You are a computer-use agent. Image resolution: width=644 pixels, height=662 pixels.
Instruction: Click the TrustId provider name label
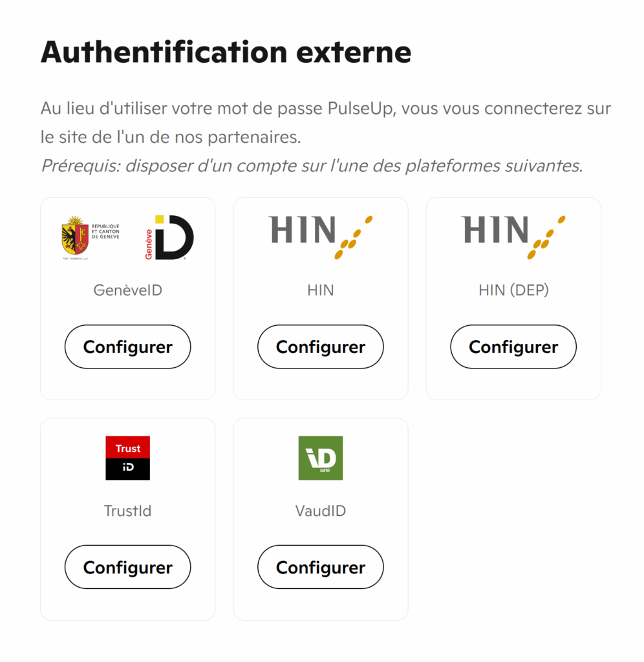128,511
